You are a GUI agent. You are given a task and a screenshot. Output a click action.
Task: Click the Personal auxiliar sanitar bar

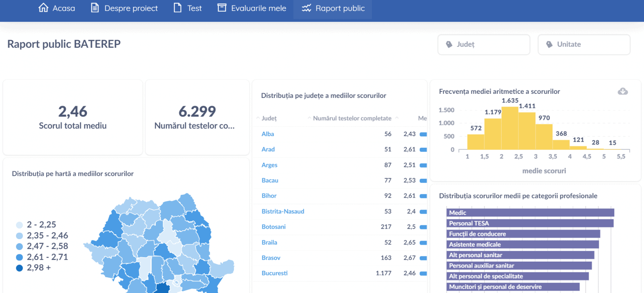[x=519, y=266]
